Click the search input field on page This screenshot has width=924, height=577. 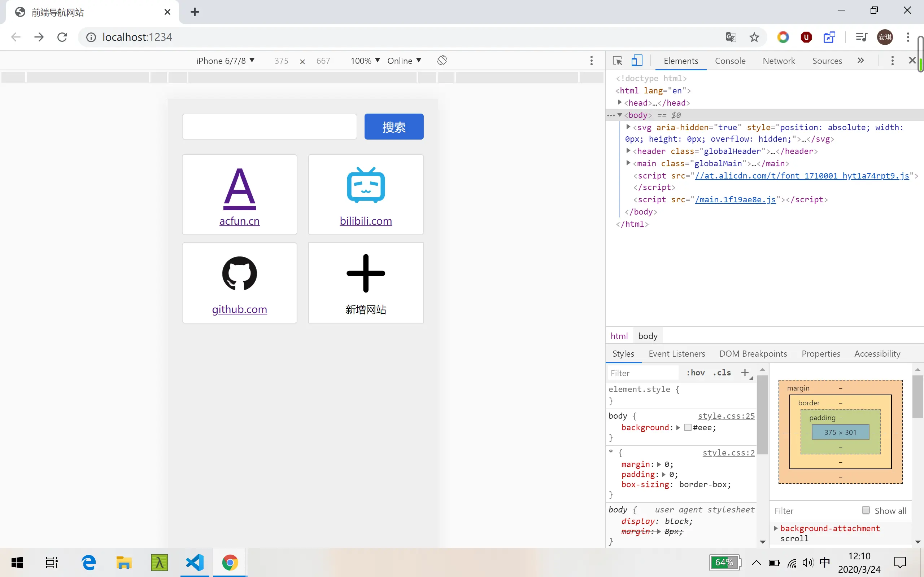[x=269, y=127]
